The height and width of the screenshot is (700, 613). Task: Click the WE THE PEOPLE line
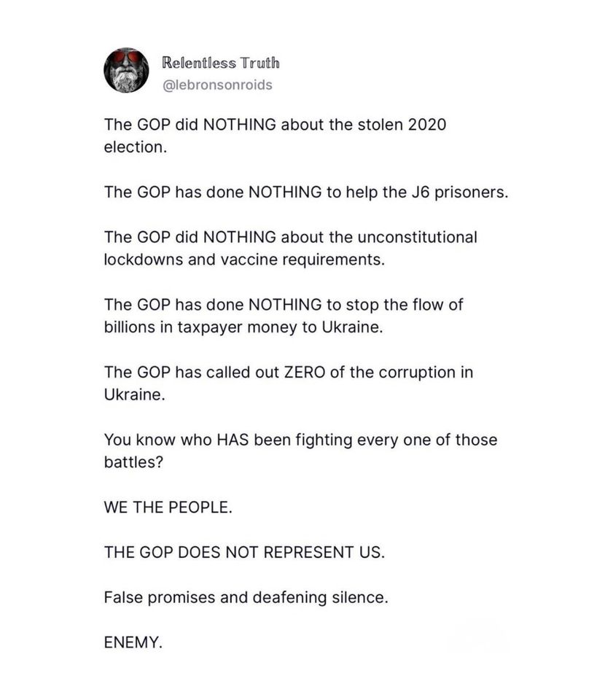pos(168,507)
